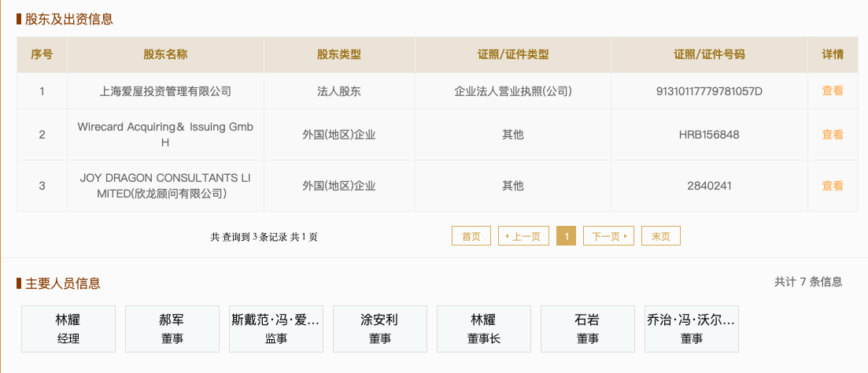Open the 乔治·冯·沃尔 董事 card
This screenshot has height=373, width=868.
pyautogui.click(x=691, y=329)
